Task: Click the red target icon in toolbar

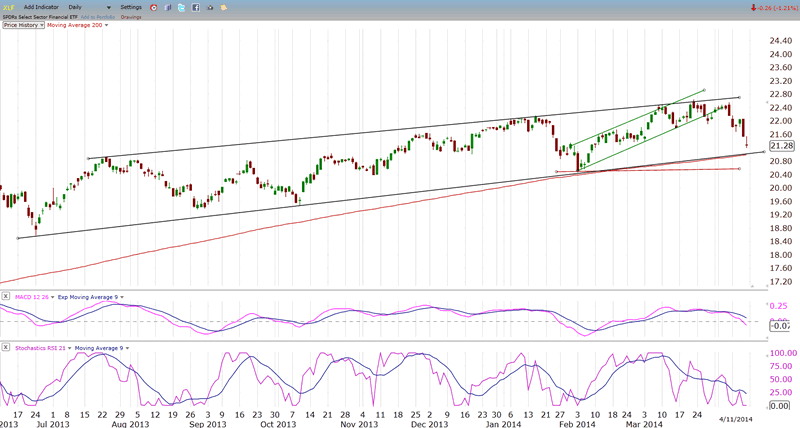Action: click(153, 6)
